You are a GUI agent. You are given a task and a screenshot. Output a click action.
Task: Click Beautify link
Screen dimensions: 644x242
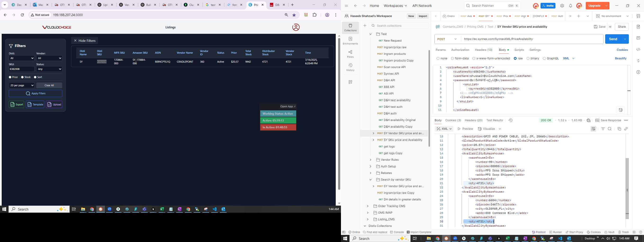(x=621, y=58)
